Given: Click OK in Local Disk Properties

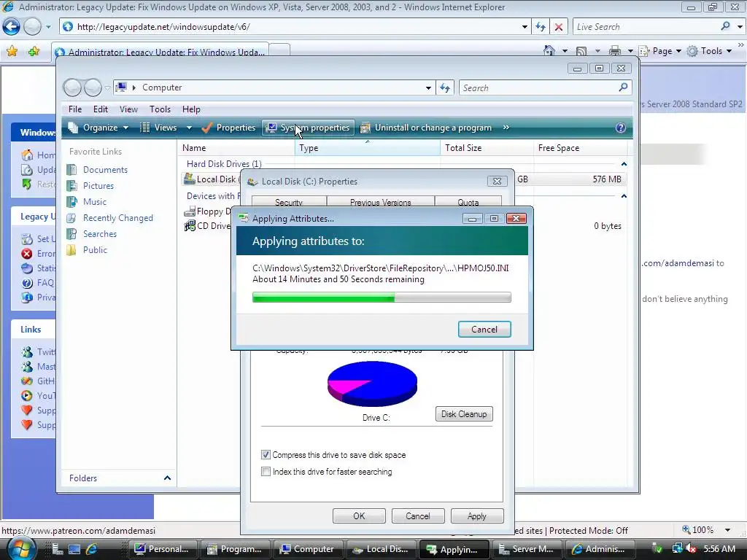Looking at the screenshot, I should tap(359, 516).
